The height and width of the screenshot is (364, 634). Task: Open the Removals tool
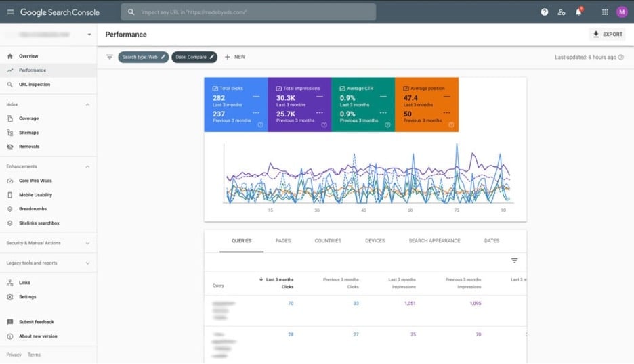pos(48,147)
